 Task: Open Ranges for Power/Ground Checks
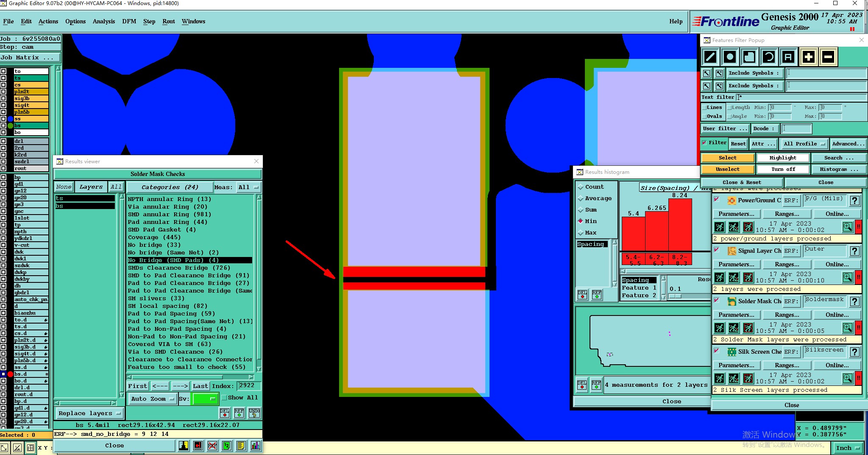pyautogui.click(x=787, y=214)
